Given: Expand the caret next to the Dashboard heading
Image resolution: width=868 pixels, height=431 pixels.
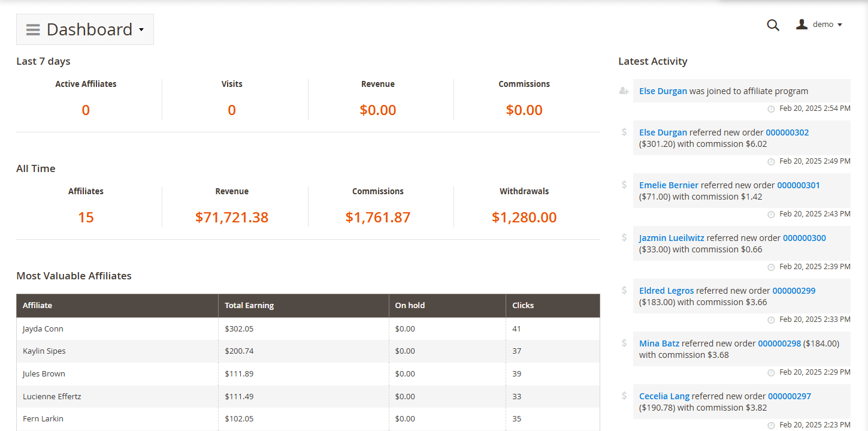Looking at the screenshot, I should [141, 29].
